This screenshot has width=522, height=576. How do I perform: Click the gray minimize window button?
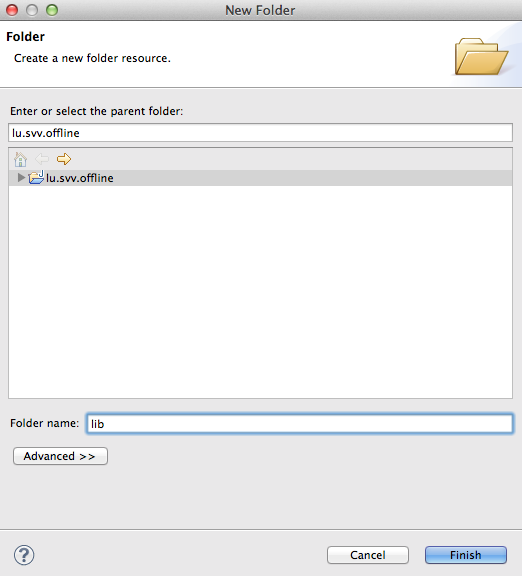[32, 10]
